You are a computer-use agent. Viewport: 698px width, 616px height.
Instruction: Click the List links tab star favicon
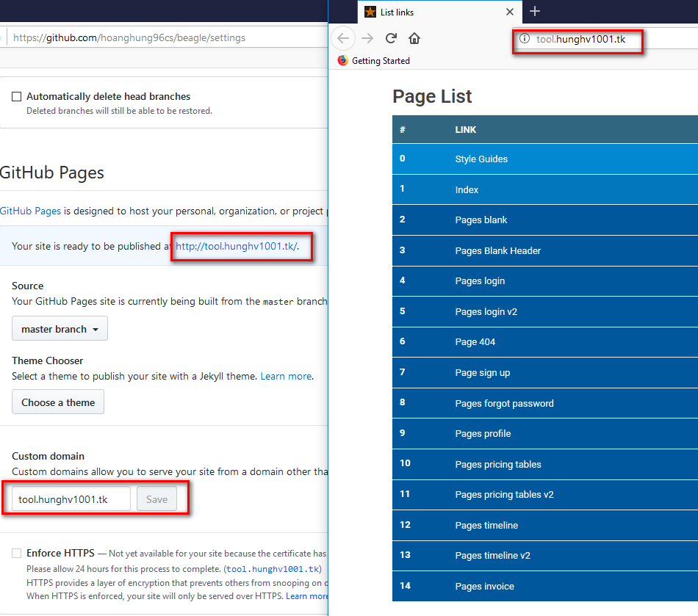tap(370, 12)
